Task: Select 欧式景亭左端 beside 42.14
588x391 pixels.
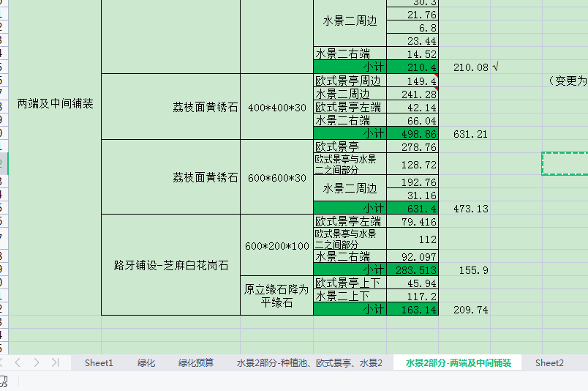Action: tap(350, 107)
